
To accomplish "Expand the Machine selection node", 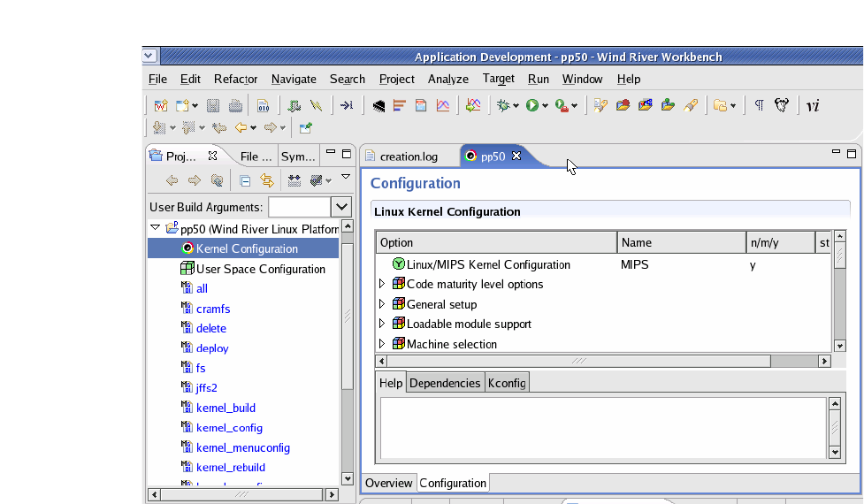I will tap(382, 344).
